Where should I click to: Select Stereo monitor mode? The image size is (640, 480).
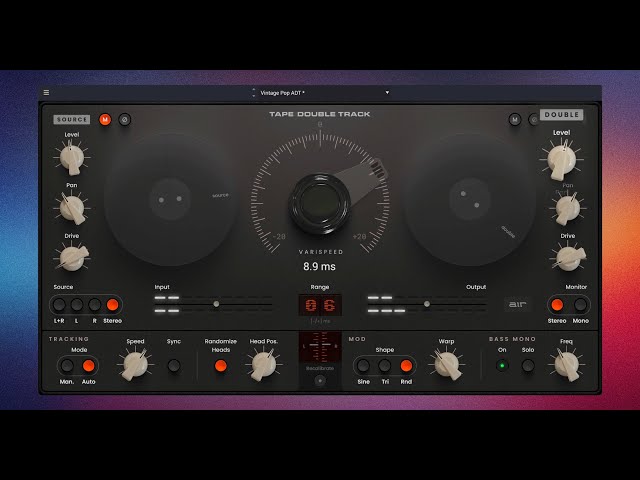click(x=557, y=304)
